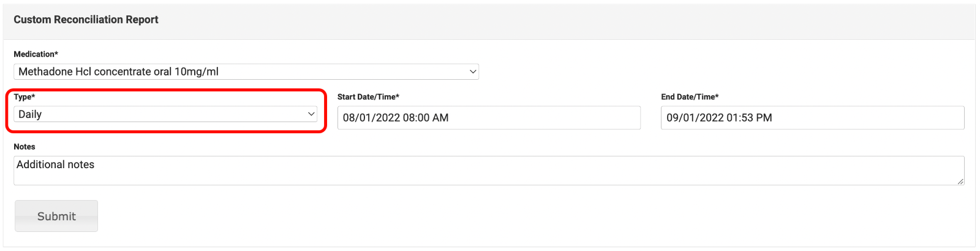This screenshot has height=251, width=980.
Task: Click the 09/01/2022 01:53 PM value
Action: pos(719,118)
